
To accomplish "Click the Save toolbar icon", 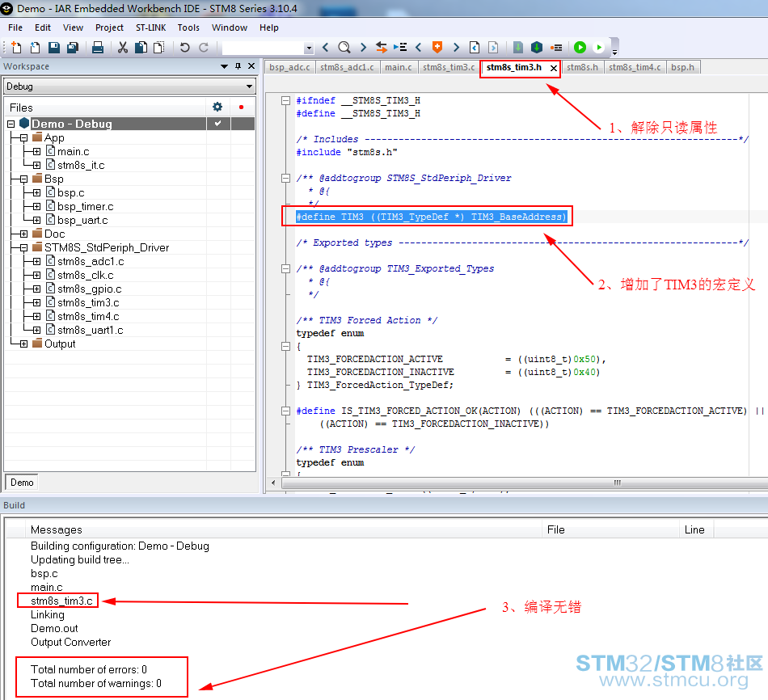I will pyautogui.click(x=54, y=47).
